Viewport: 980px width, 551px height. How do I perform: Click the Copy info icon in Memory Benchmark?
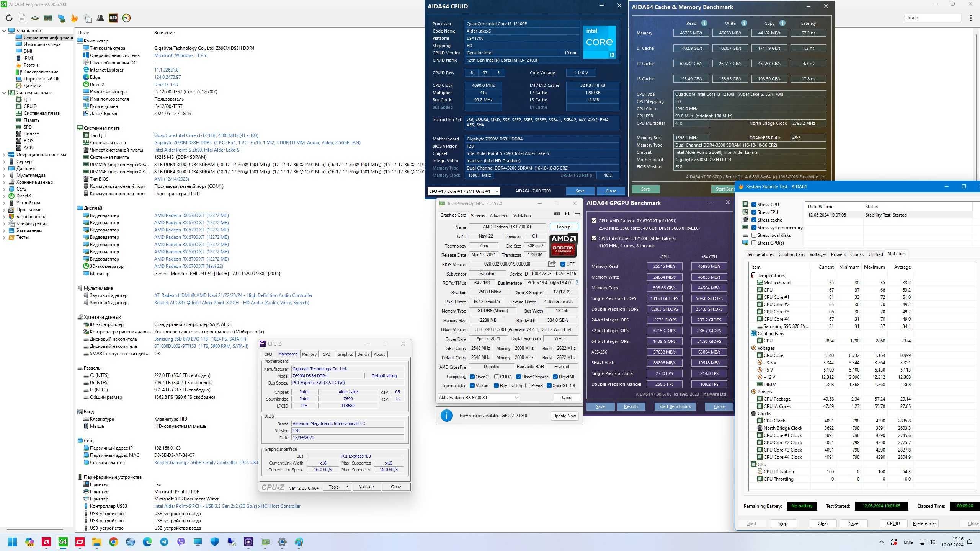[782, 23]
